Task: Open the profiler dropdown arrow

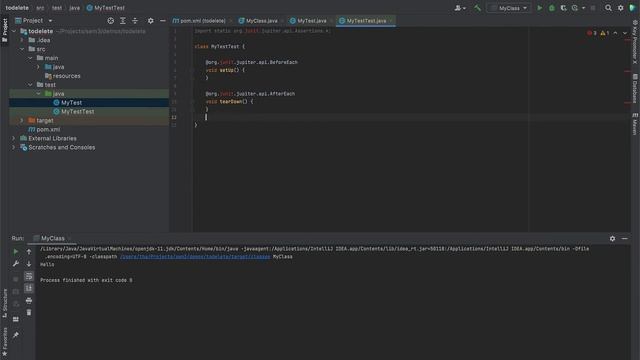Action: 583,8
